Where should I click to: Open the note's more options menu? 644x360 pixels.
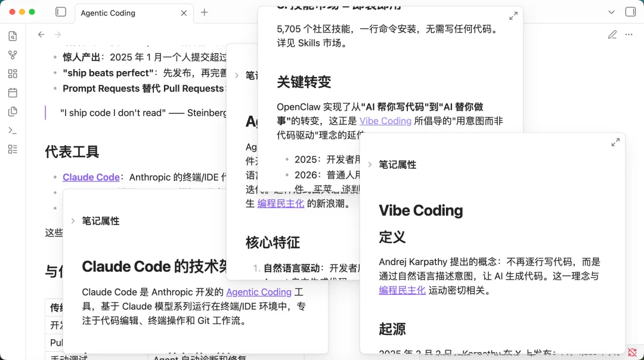629,35
